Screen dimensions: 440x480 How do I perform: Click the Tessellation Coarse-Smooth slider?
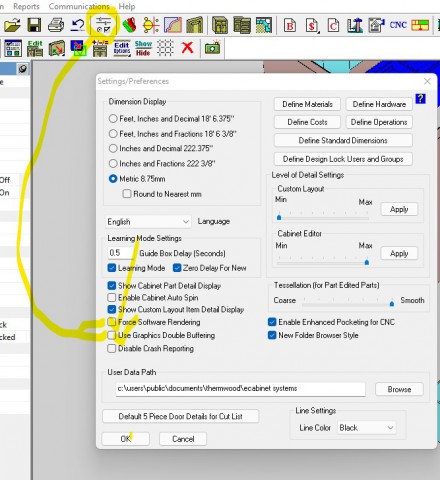(x=347, y=302)
